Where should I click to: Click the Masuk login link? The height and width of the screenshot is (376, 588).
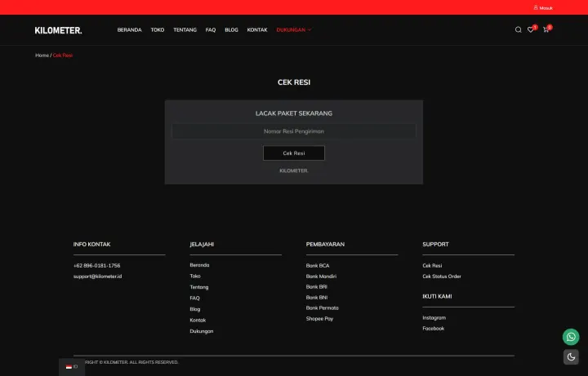coord(543,8)
